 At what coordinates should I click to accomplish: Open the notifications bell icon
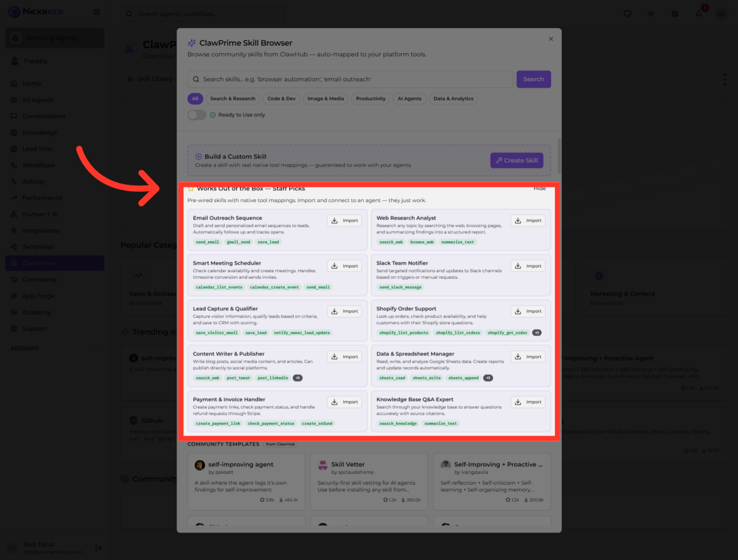click(x=699, y=14)
